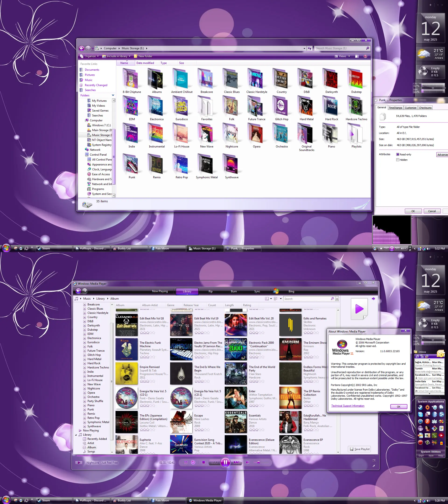Click OK in the Punk Properties dialog
The width and height of the screenshot is (448, 504).
(413, 211)
